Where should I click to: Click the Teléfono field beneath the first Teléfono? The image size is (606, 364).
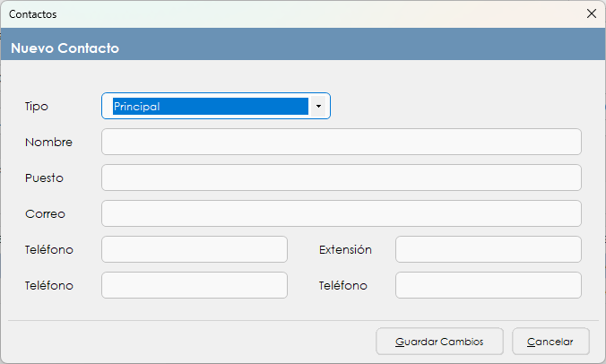[195, 285]
